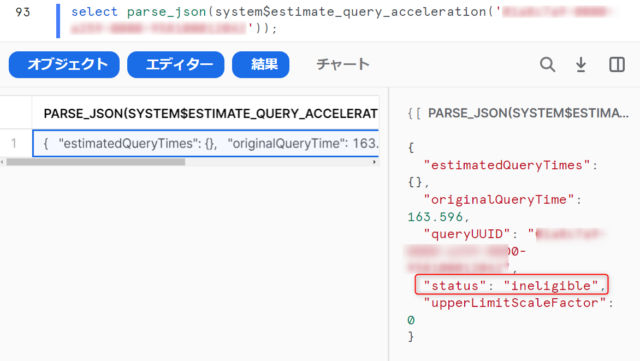
Task: Click line number 93 in the editor
Action: pyautogui.click(x=23, y=12)
